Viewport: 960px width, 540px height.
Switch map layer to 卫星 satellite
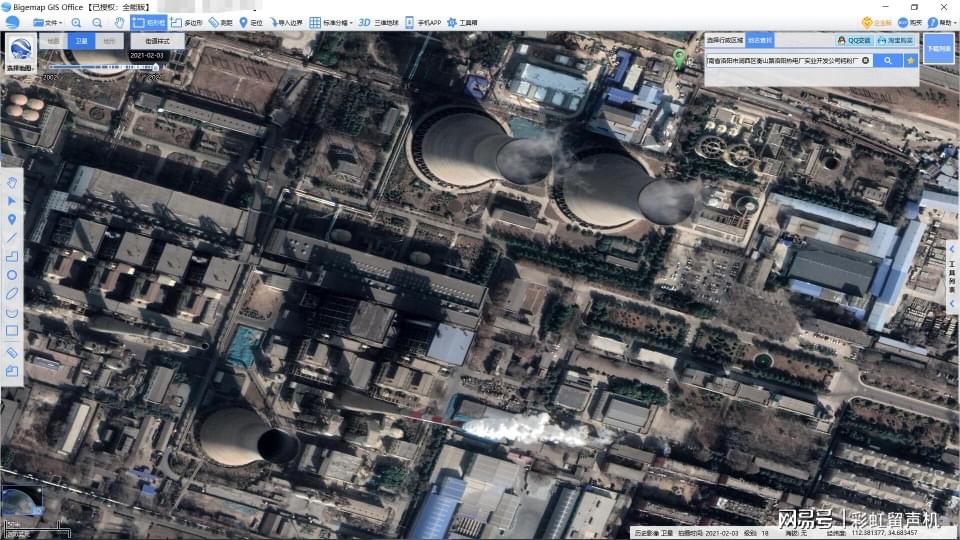81,41
